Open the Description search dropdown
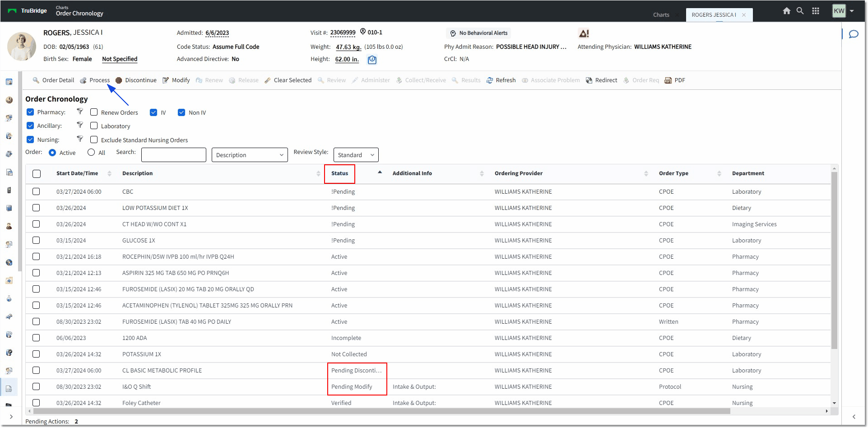This screenshot has height=428, width=868. pos(250,155)
